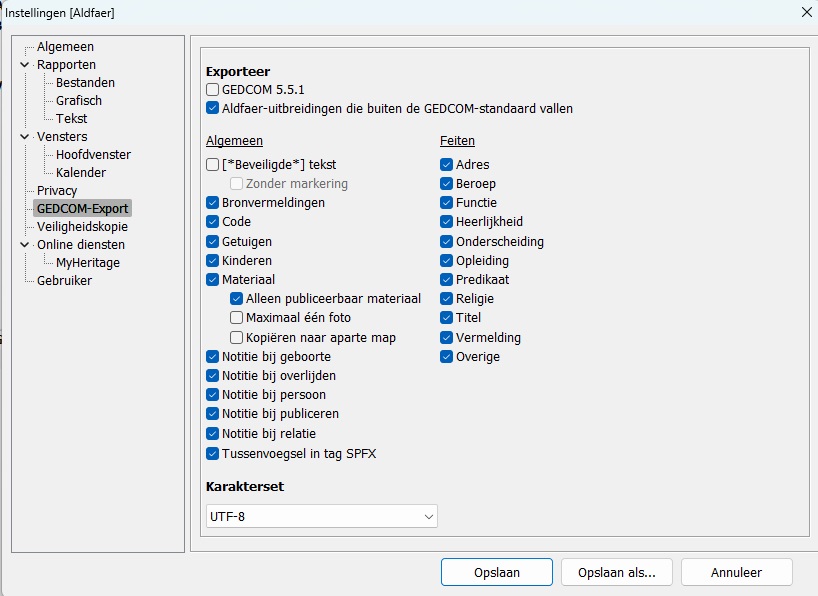
Task: Collapse the Vensters tree node
Action: [25, 137]
